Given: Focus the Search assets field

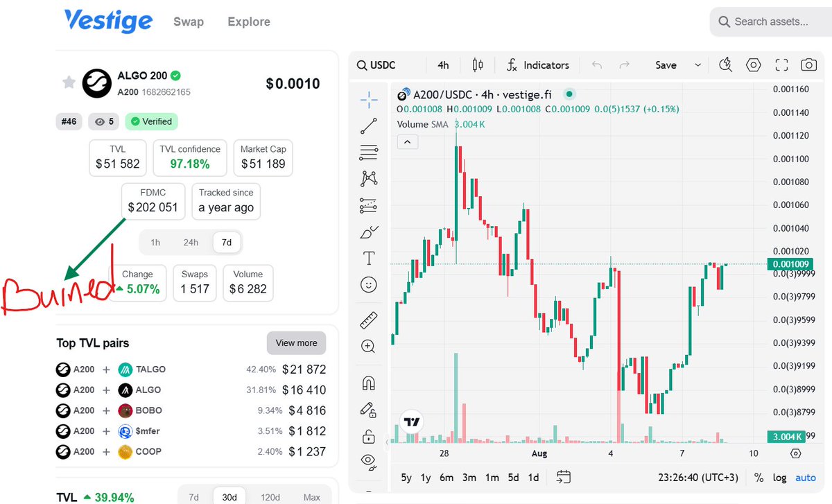Looking at the screenshot, I should click(771, 21).
